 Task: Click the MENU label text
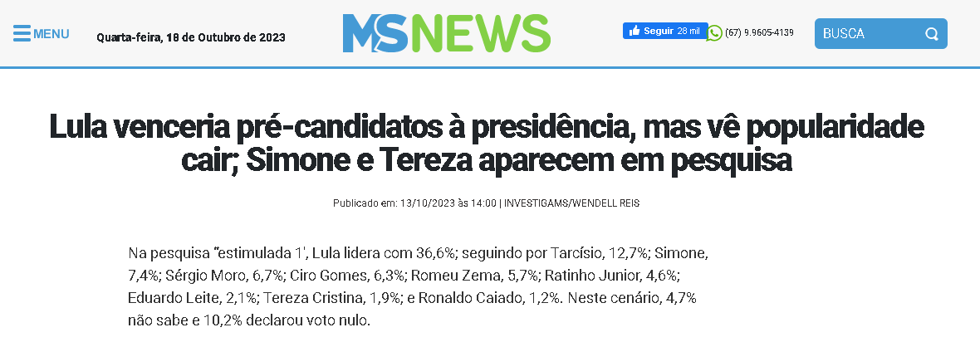(x=51, y=34)
